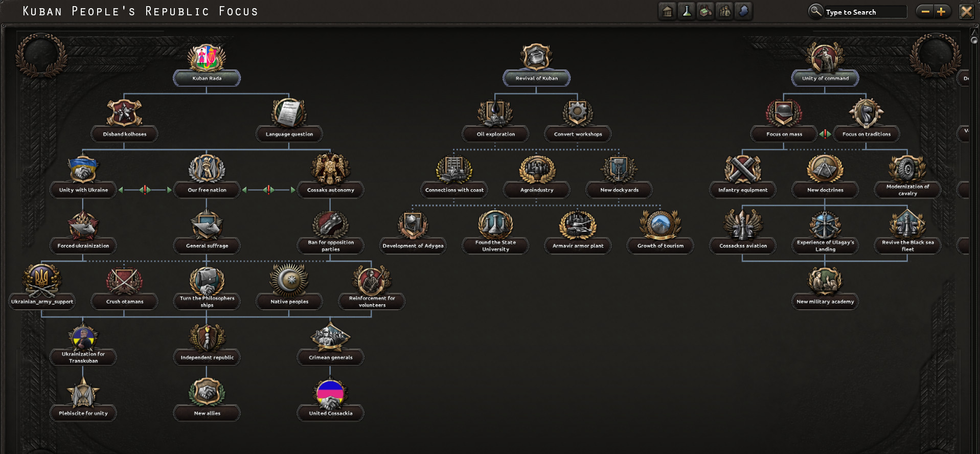Select the blue territory map filter
Image resolution: width=980 pixels, height=454 pixels.
pos(743,11)
